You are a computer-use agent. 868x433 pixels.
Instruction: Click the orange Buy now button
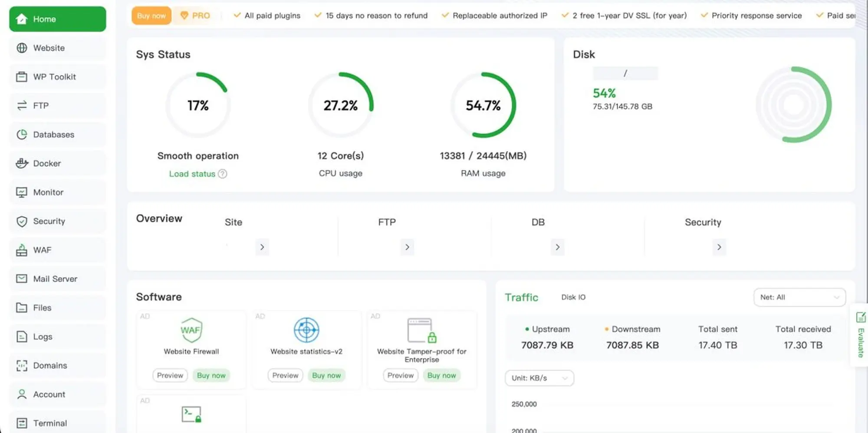[151, 16]
